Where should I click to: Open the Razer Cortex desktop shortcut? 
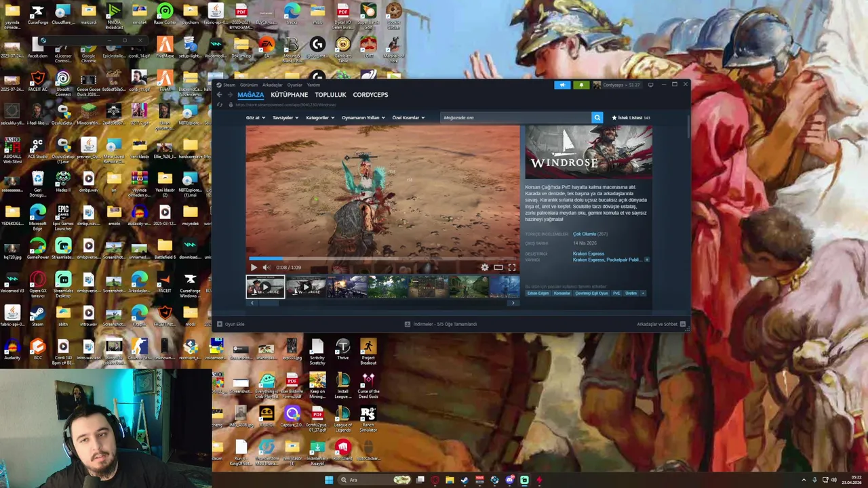pos(165,15)
